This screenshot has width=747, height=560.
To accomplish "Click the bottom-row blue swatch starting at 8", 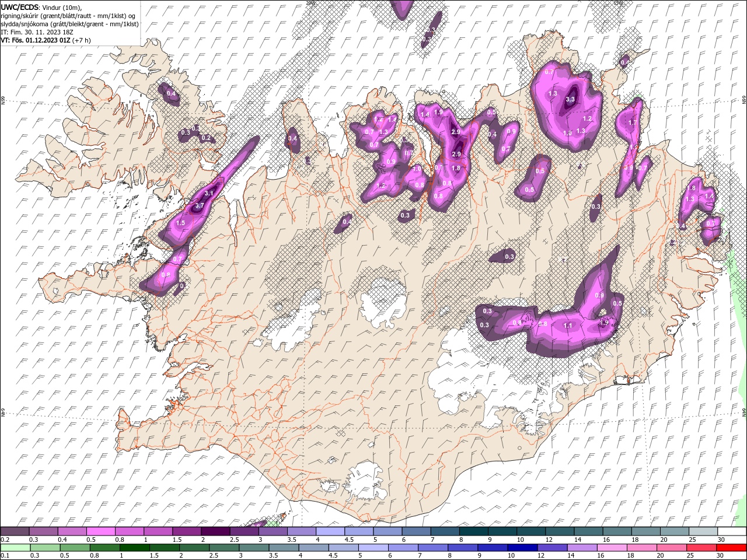I will click(x=463, y=548).
